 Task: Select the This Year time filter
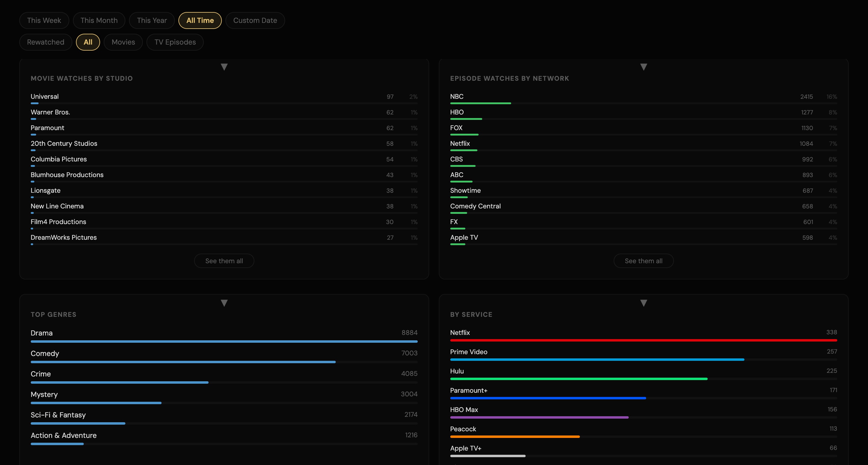(x=152, y=20)
